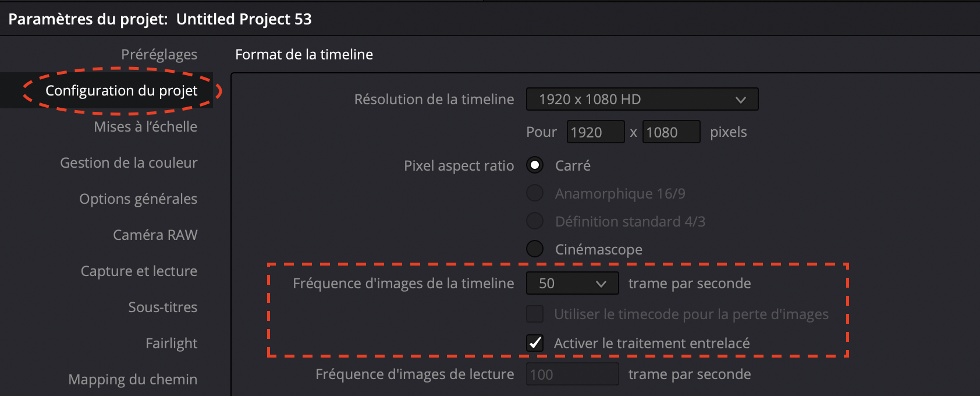Switch to Gestion de la couleur settings
Viewport: 980px width, 396px height.
click(x=129, y=162)
